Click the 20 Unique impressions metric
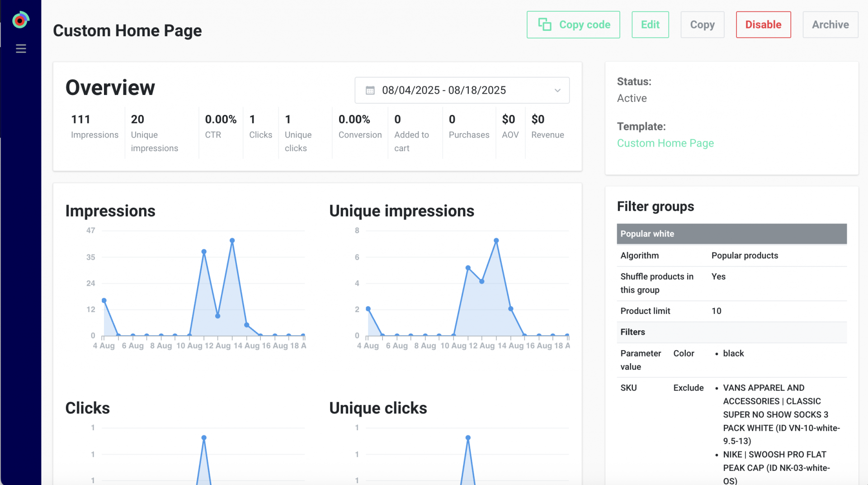 click(x=154, y=133)
